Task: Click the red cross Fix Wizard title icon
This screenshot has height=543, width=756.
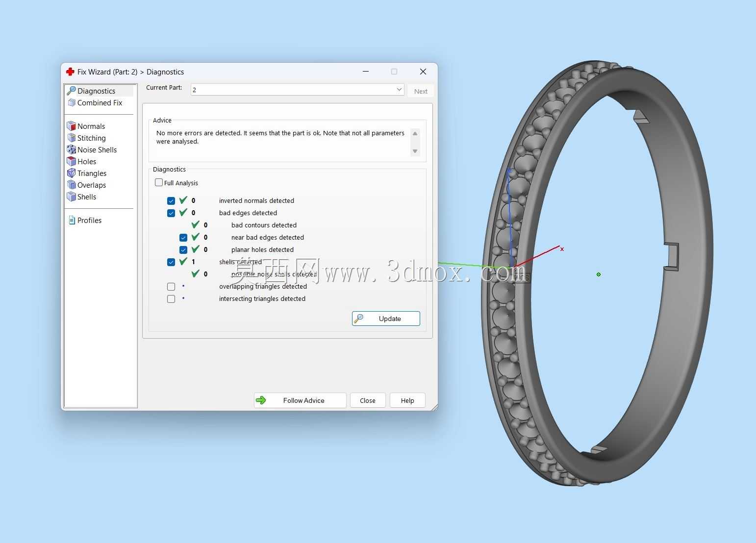Action: coord(70,72)
